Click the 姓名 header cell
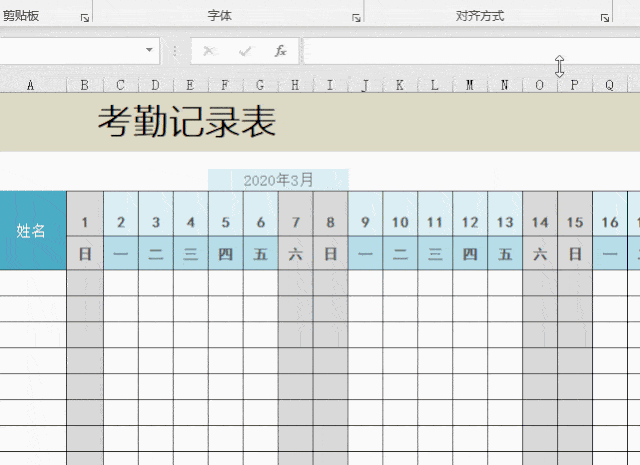The height and width of the screenshot is (465, 640). click(x=33, y=230)
